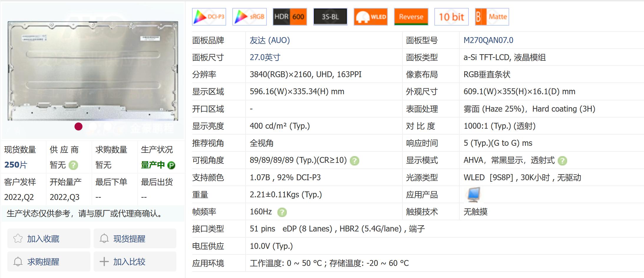644x278 pixels.
Task: Select the Reverse badge icon
Action: [411, 17]
